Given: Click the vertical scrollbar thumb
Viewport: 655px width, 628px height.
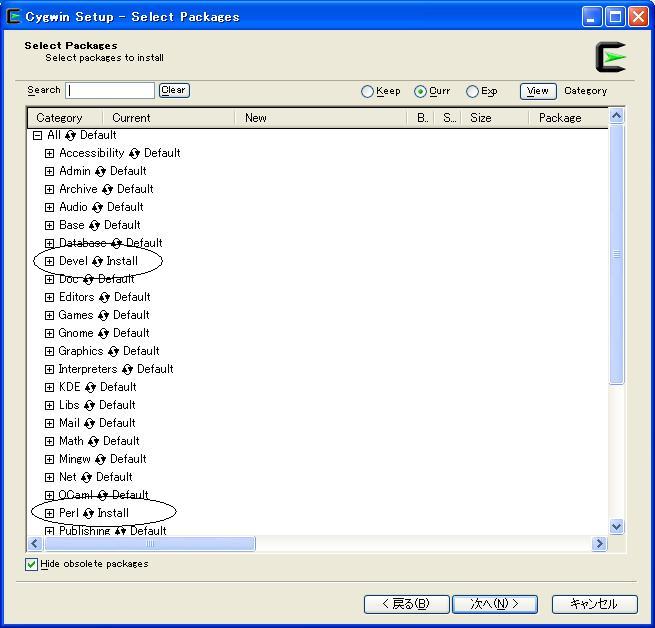Looking at the screenshot, I should point(617,254).
